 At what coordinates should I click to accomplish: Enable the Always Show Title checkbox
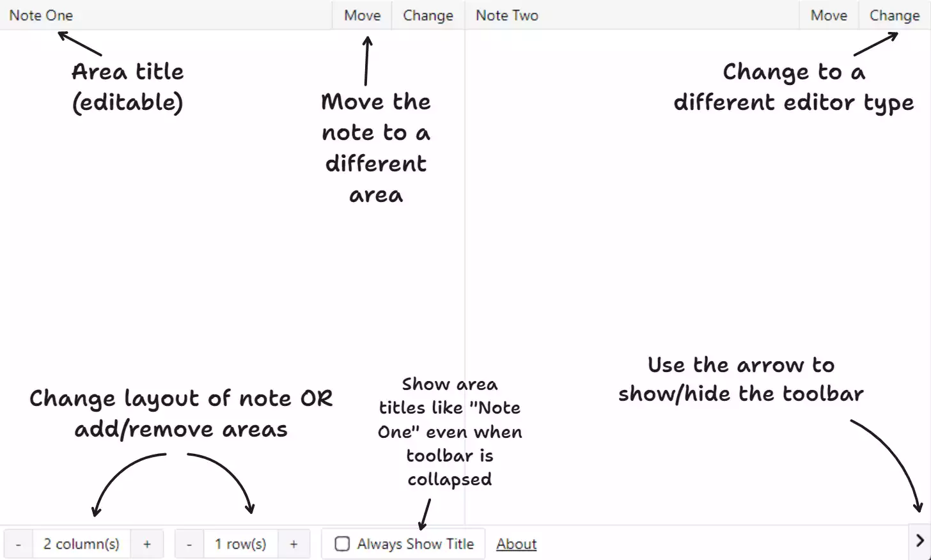tap(343, 544)
